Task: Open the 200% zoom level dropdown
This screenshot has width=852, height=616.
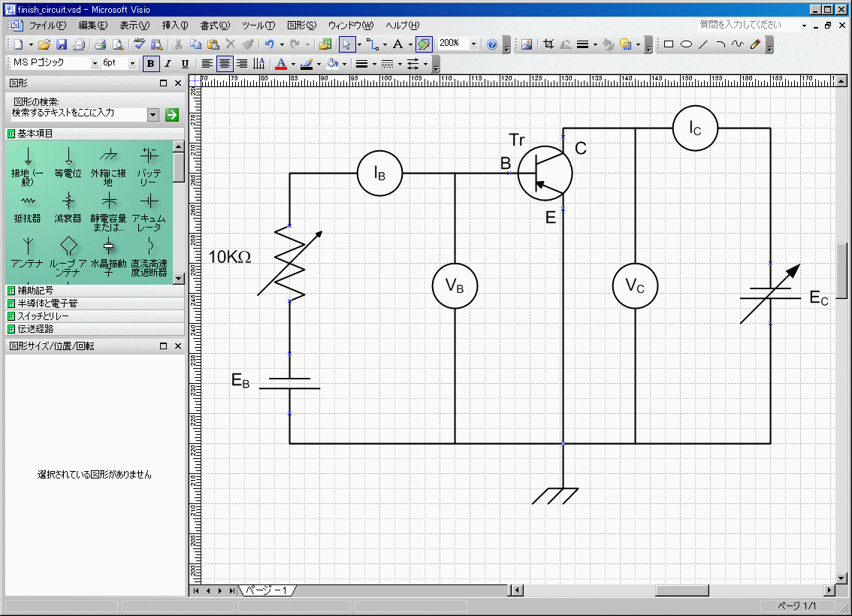Action: click(x=473, y=44)
